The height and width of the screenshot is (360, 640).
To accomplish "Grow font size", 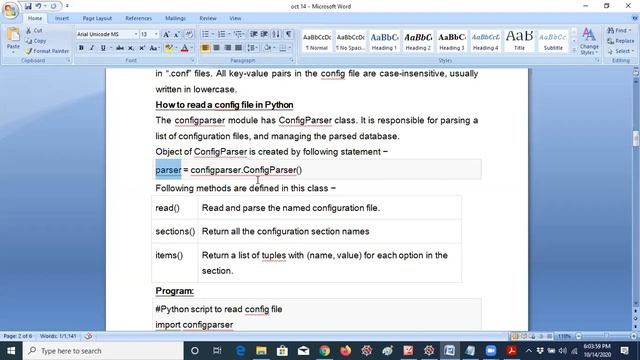I will coord(166,35).
